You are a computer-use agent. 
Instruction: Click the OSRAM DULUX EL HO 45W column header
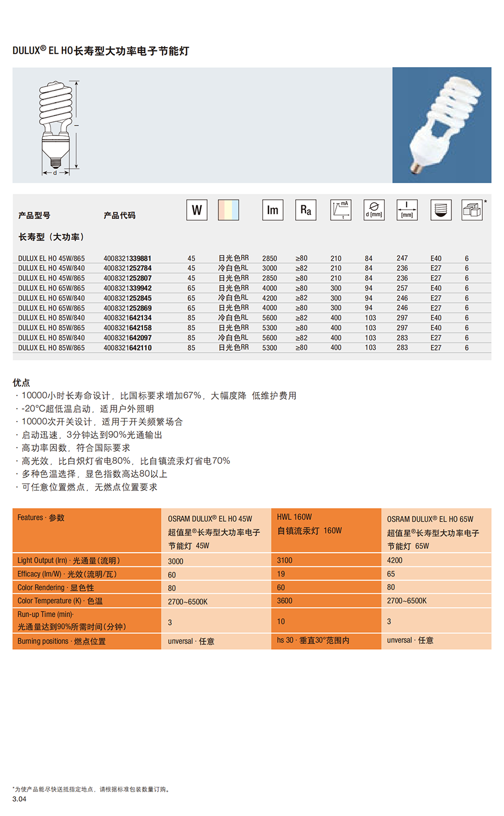click(216, 530)
